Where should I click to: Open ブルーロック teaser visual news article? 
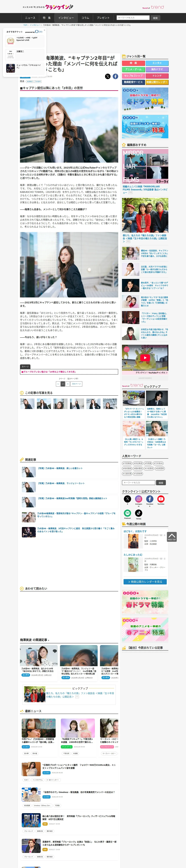79,818
